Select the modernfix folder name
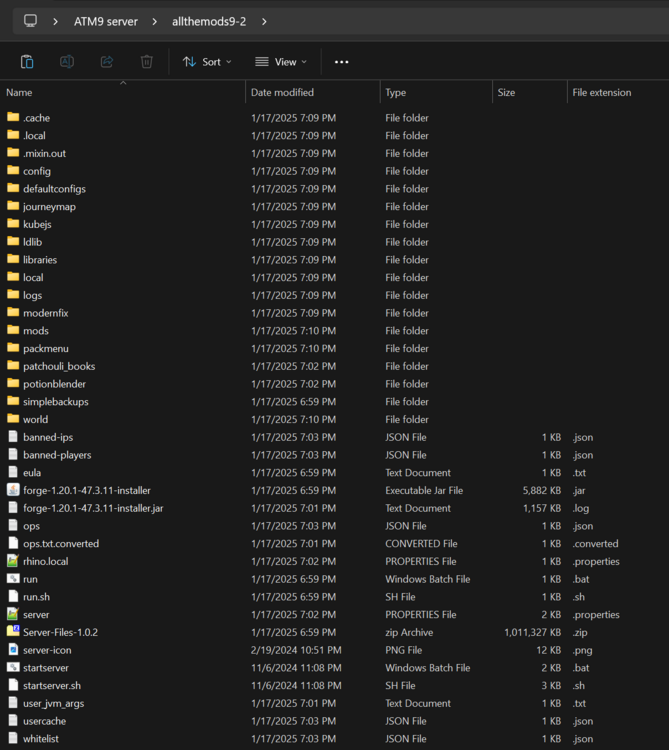This screenshot has width=669, height=750. tap(45, 313)
